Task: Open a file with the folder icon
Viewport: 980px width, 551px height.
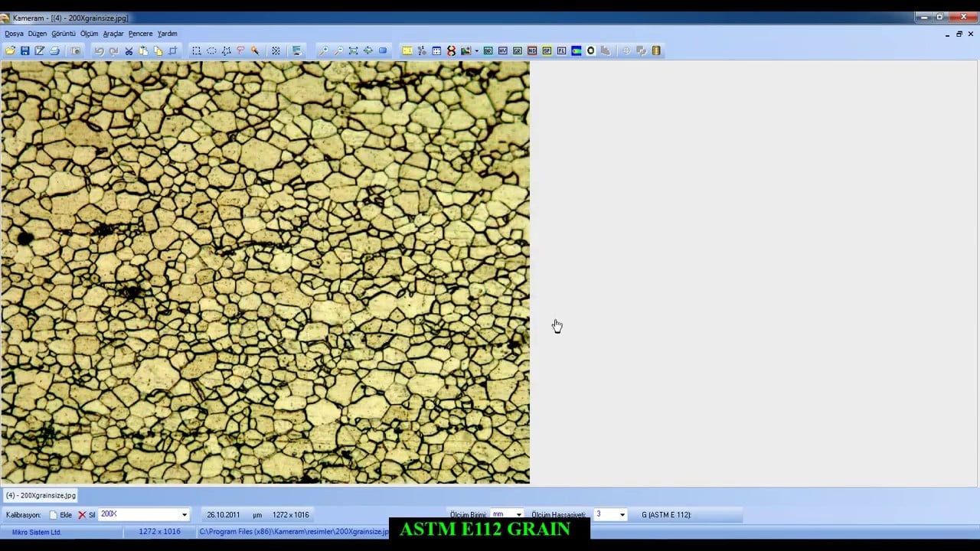Action: 10,51
